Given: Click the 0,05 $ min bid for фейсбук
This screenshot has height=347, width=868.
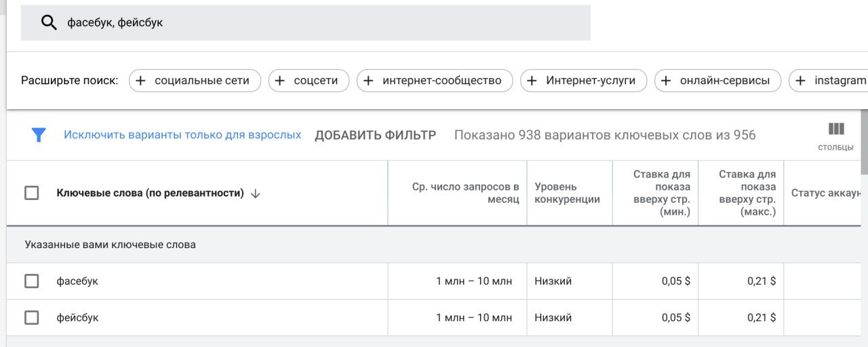Looking at the screenshot, I should coord(676,317).
